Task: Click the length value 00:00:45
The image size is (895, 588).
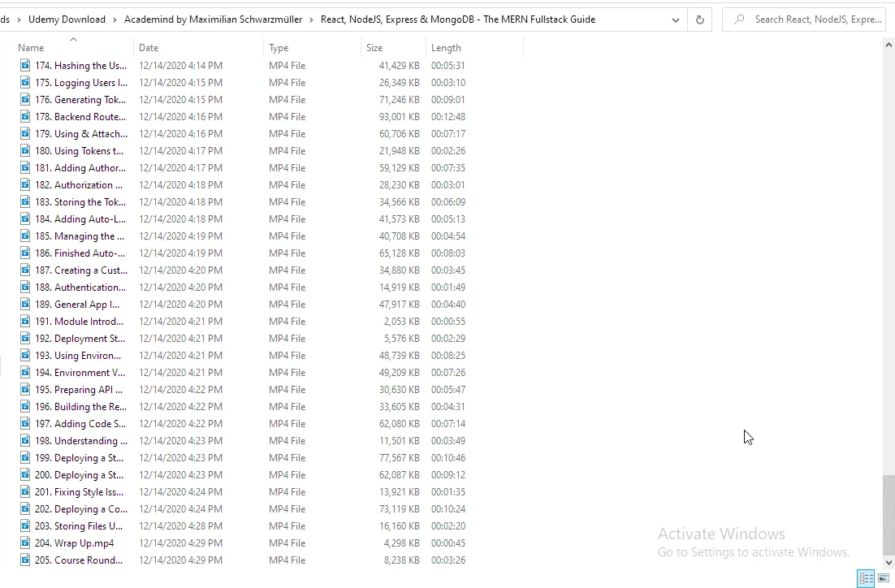Action: [x=448, y=543]
